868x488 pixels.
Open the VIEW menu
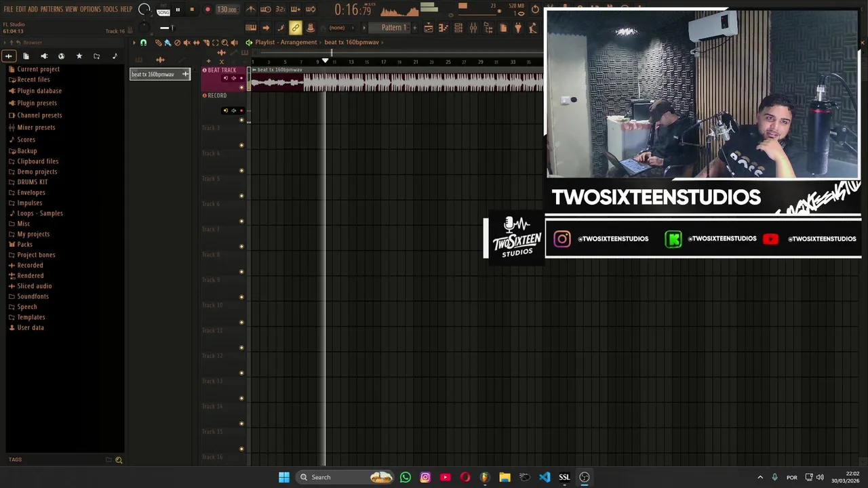71,9
